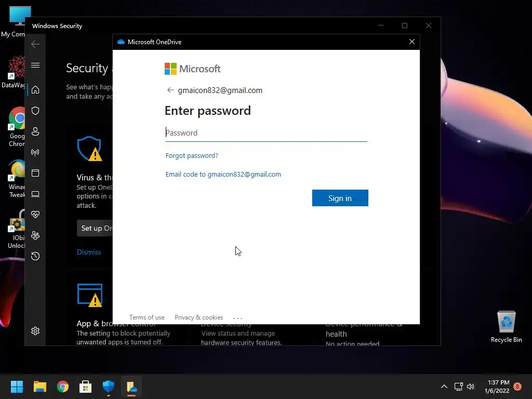Click back arrow in Windows Security window
Viewport: 532px width, 399px height.
click(35, 44)
